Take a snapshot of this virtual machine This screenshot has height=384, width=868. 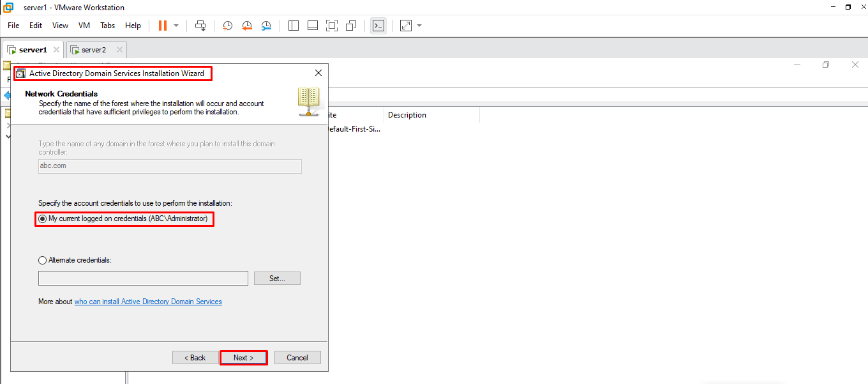point(227,26)
